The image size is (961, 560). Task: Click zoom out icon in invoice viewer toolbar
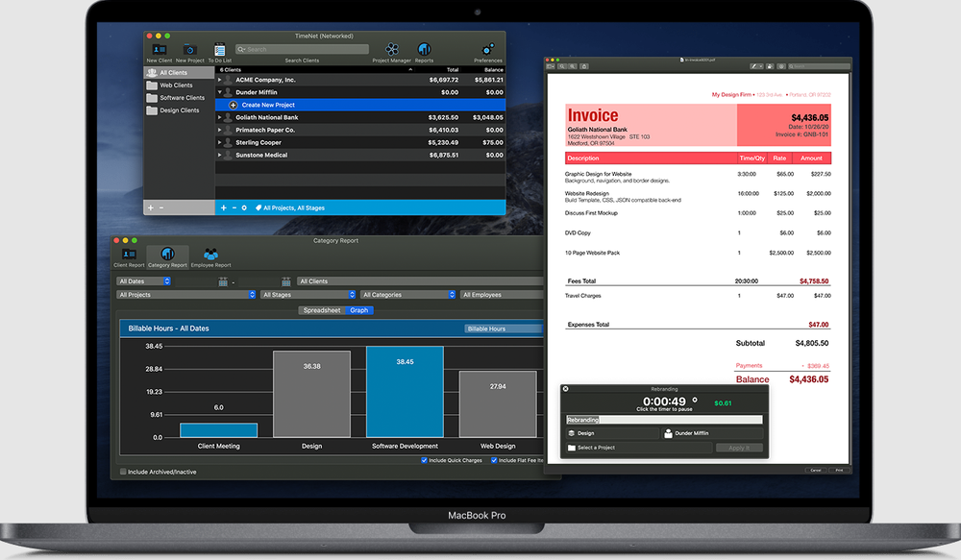click(561, 66)
